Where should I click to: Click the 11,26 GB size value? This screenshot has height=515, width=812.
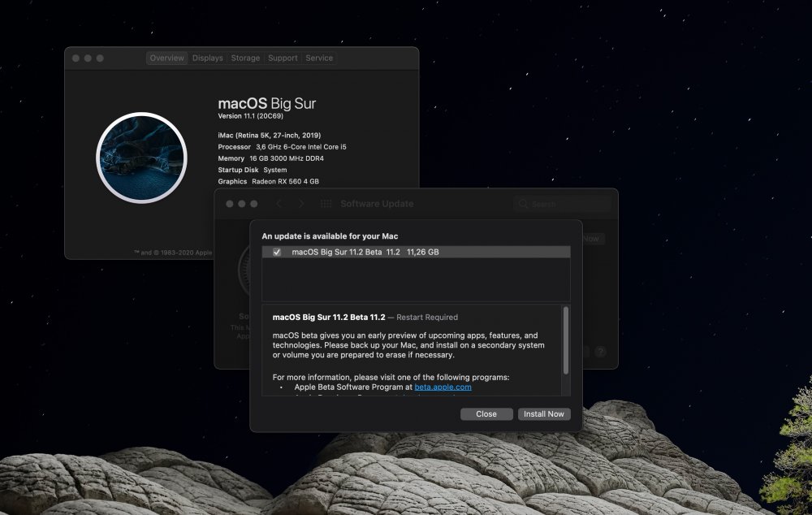(x=422, y=253)
